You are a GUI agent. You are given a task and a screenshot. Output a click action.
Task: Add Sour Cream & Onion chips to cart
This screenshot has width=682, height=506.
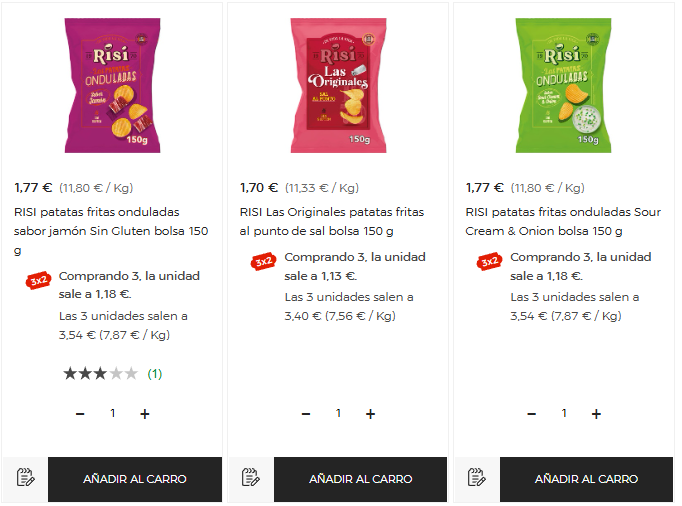point(586,479)
